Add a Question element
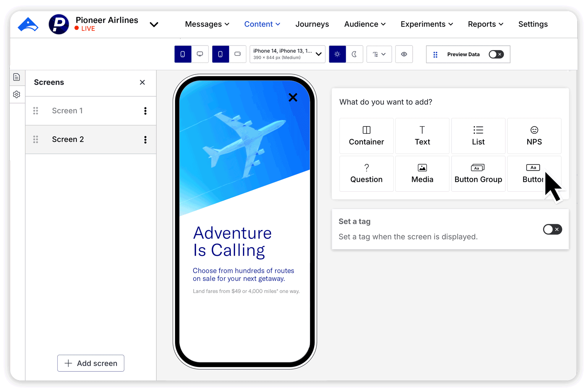This screenshot has width=588, height=392. [366, 174]
